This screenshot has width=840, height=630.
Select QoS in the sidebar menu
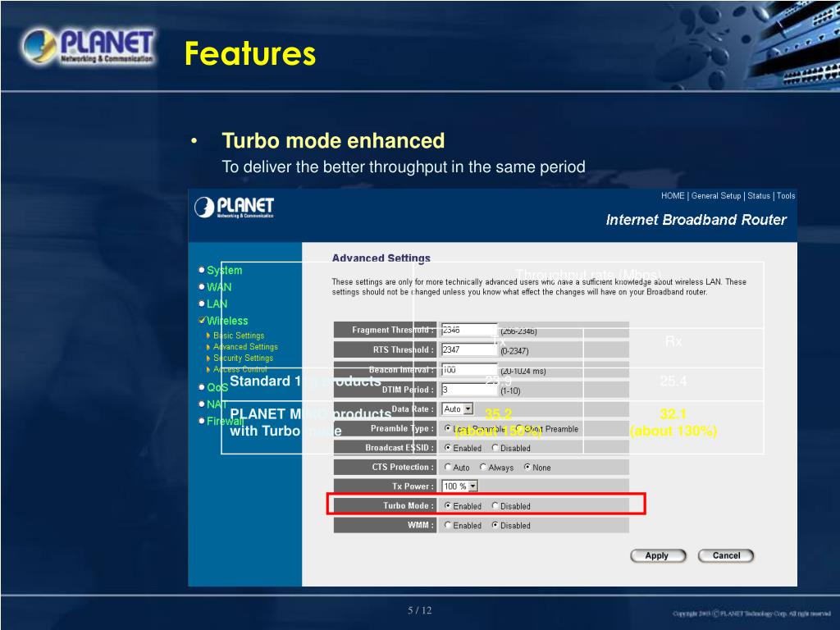pos(217,387)
